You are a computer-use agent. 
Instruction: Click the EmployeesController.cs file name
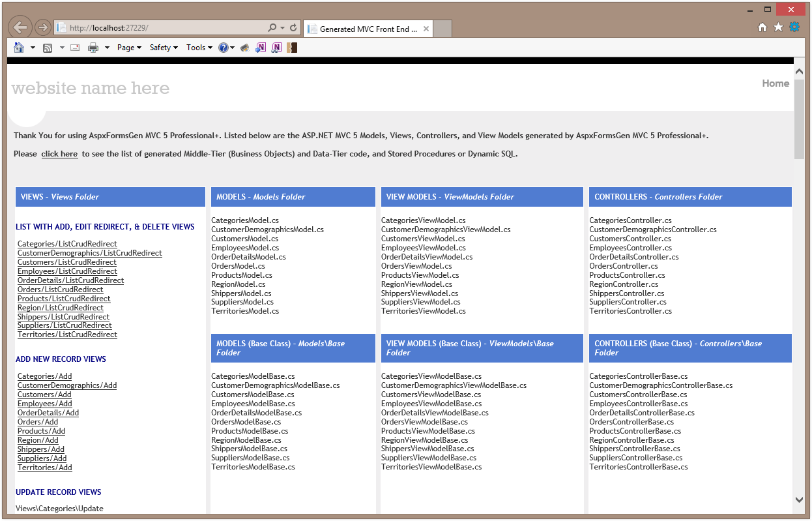631,248
